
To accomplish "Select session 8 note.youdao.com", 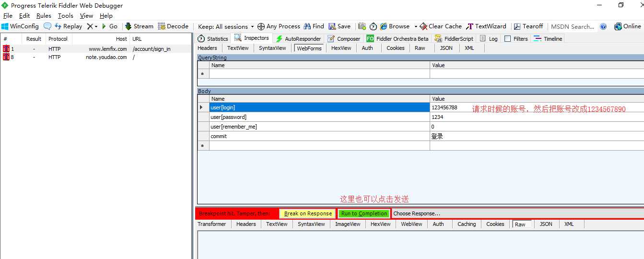I will 96,57.
